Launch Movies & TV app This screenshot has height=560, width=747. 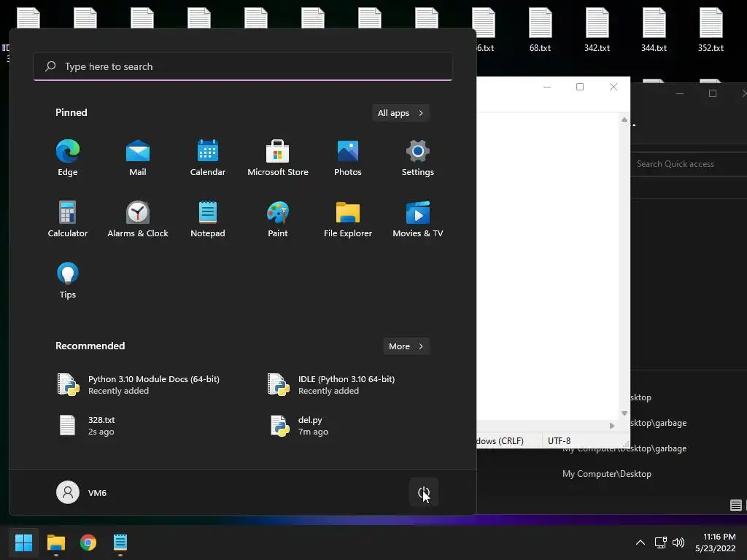418,219
